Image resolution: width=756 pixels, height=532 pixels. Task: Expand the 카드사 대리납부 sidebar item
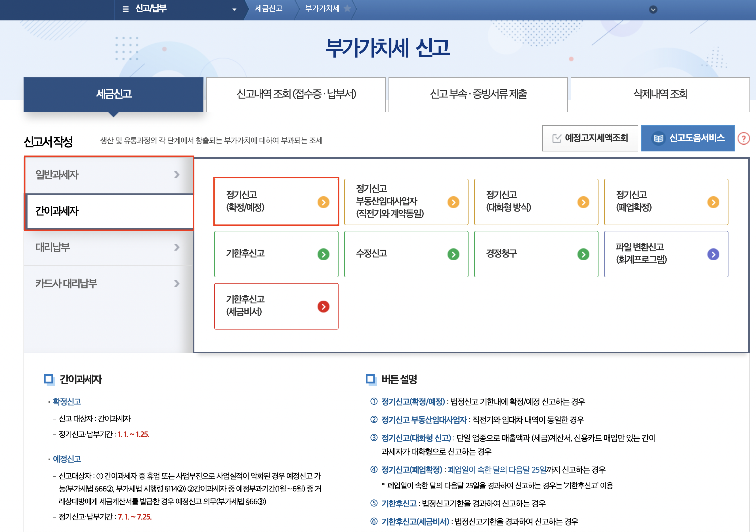[108, 284]
